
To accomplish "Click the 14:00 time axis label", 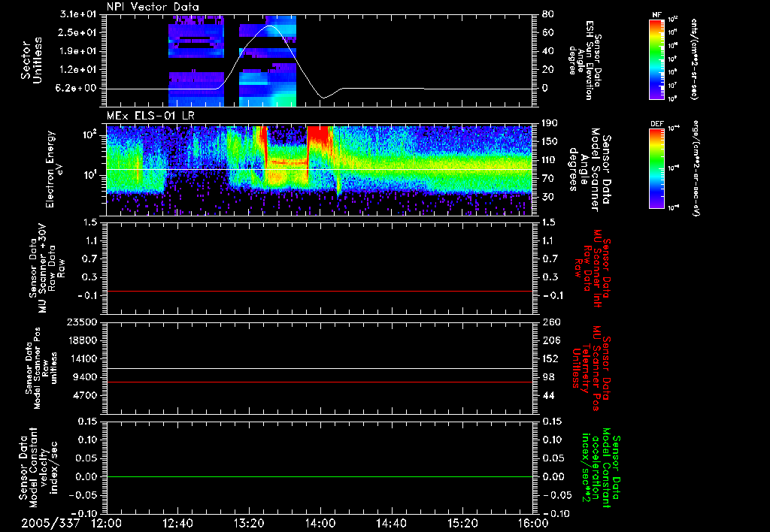I will [320, 524].
